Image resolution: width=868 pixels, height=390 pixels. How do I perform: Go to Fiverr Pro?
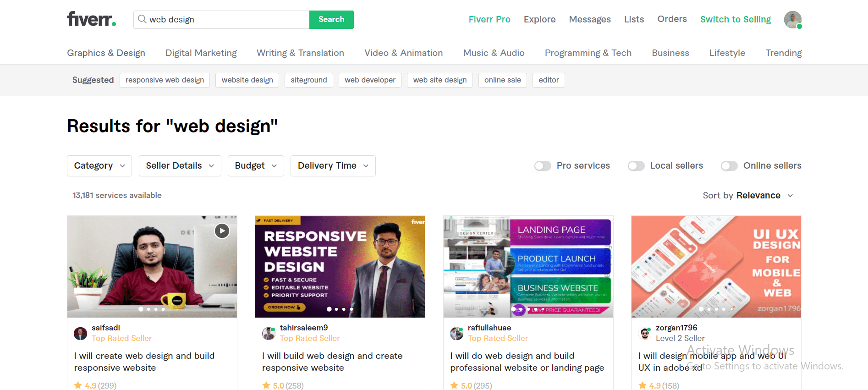(x=489, y=20)
